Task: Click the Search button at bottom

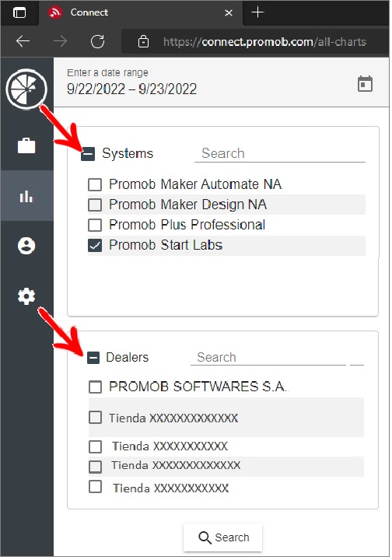Action: point(223,537)
